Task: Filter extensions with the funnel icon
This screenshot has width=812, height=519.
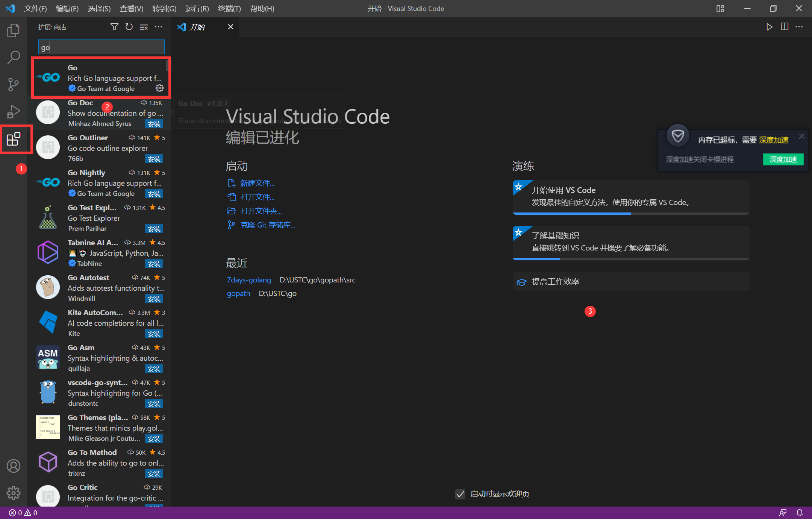Action: (x=114, y=27)
